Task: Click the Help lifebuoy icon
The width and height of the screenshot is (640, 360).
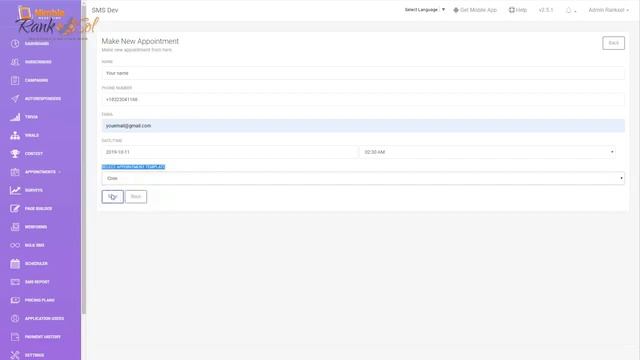Action: [511, 10]
